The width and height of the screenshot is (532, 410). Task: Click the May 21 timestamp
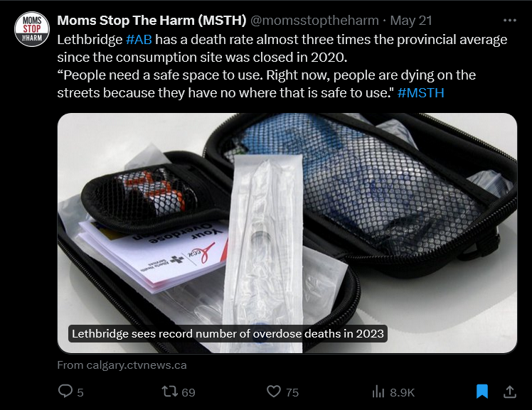coord(411,21)
